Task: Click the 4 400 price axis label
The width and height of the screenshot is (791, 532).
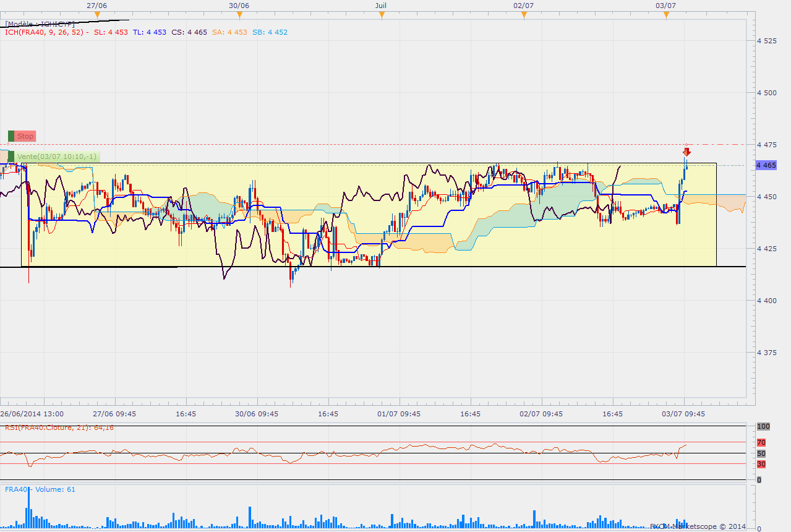Action: pyautogui.click(x=767, y=301)
